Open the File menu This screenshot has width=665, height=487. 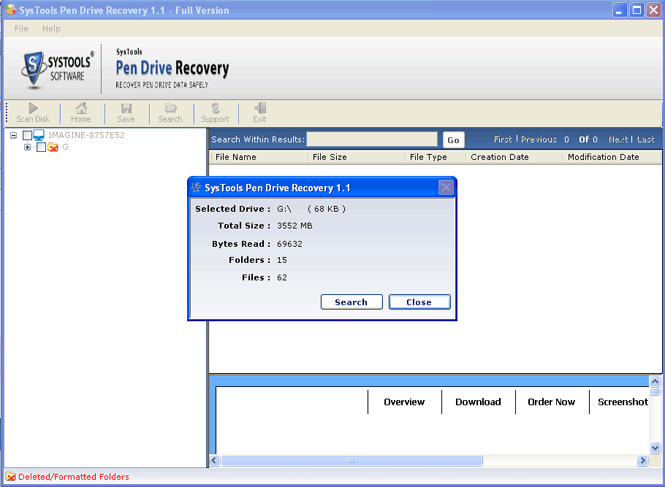pos(21,28)
